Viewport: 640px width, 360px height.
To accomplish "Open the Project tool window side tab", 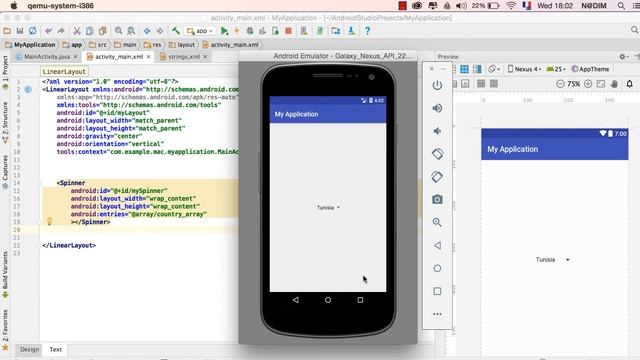I will [5, 73].
